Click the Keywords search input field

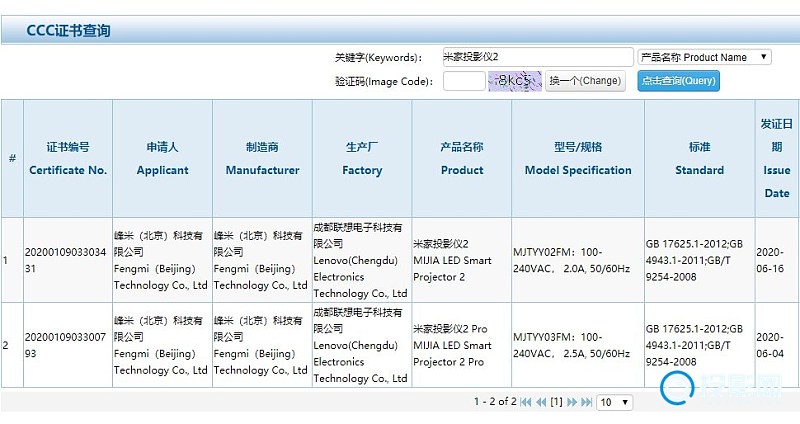pyautogui.click(x=538, y=57)
